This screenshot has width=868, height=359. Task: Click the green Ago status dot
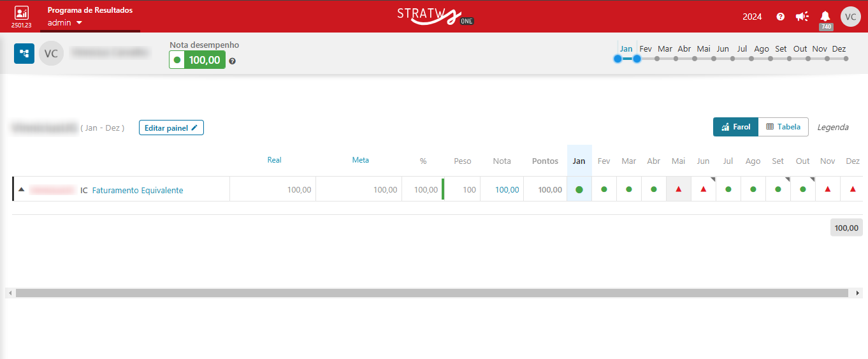click(753, 189)
